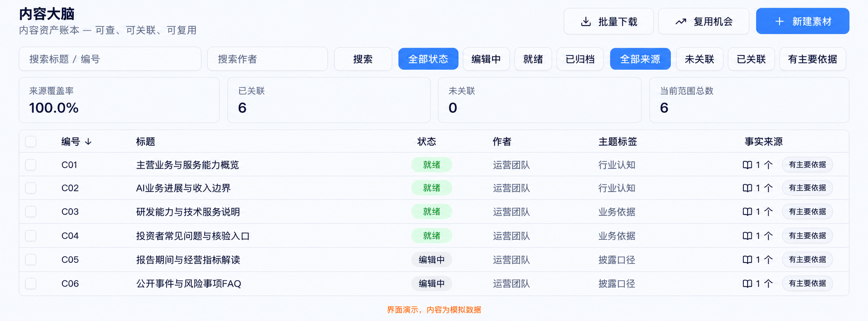Check the checkbox for row C01
This screenshot has width=868, height=321.
(x=31, y=164)
